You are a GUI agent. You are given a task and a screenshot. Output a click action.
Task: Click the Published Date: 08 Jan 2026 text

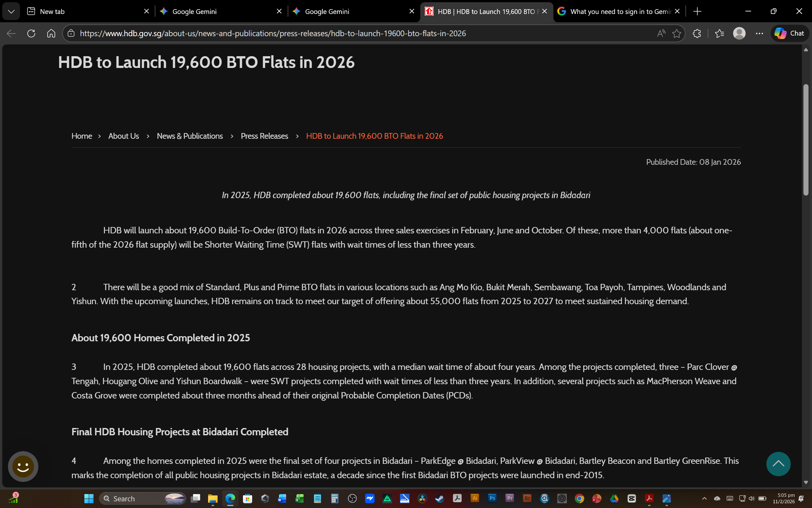pos(693,162)
